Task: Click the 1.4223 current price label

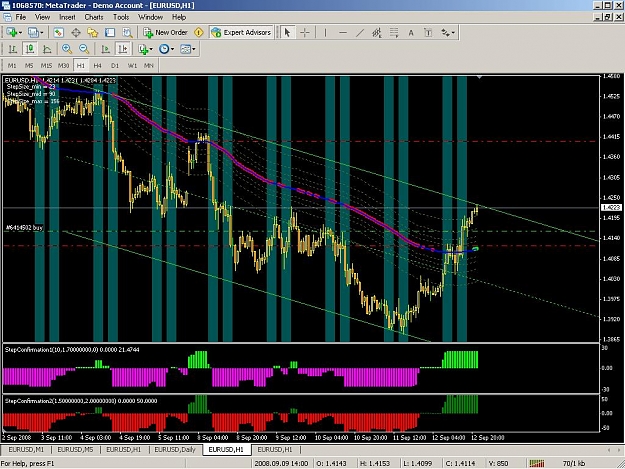Action: coord(611,207)
